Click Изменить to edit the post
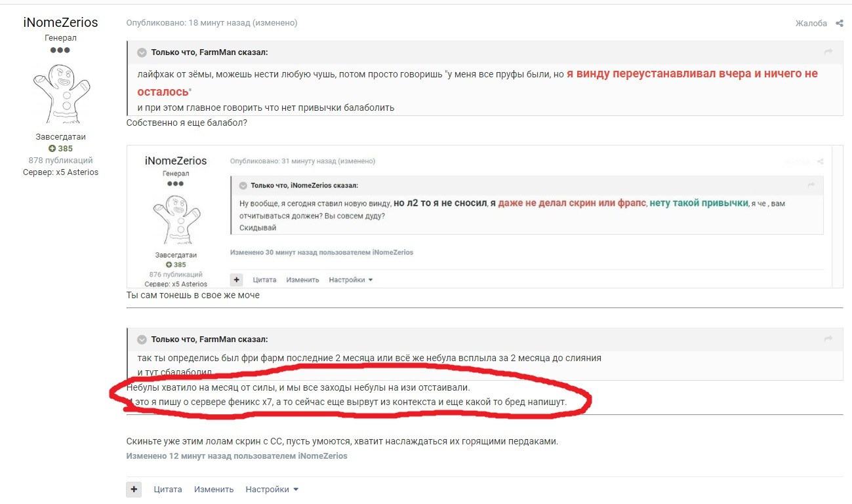852x504 pixels. (x=213, y=489)
